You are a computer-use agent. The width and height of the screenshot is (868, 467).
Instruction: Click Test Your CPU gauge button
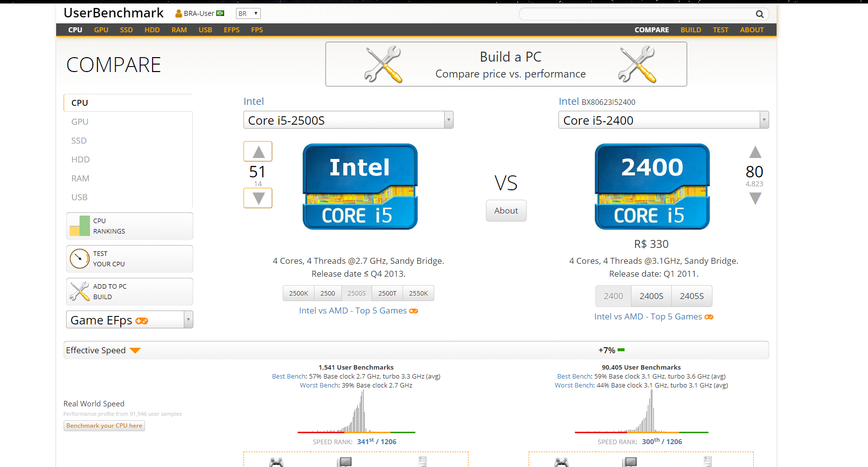pyautogui.click(x=130, y=259)
